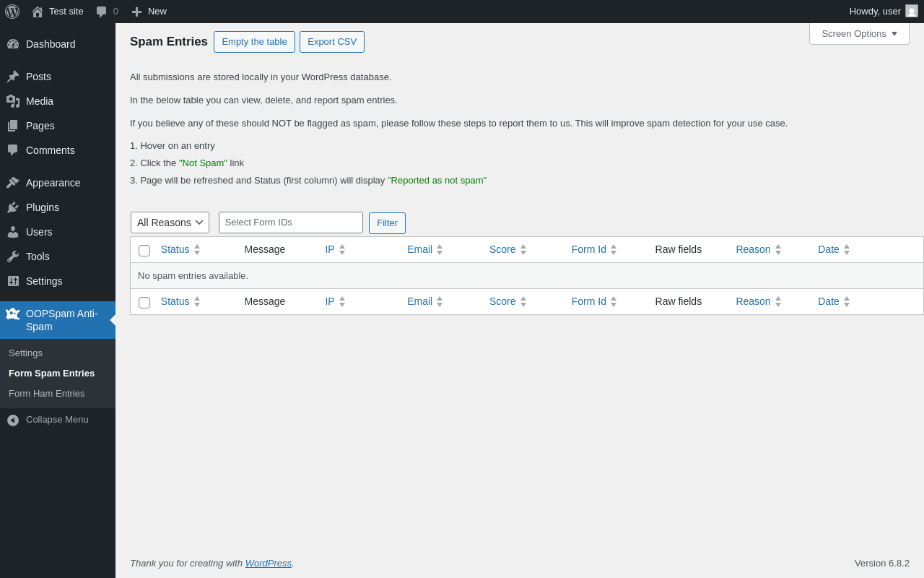This screenshot has width=924, height=578.
Task: Open the Tools wrench icon
Action: (13, 256)
